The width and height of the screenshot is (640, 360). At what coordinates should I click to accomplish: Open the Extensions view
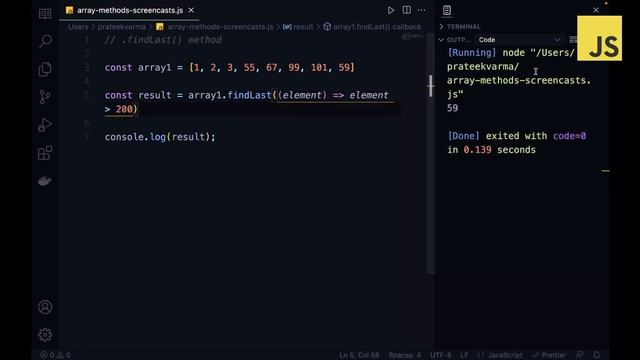[x=45, y=153]
